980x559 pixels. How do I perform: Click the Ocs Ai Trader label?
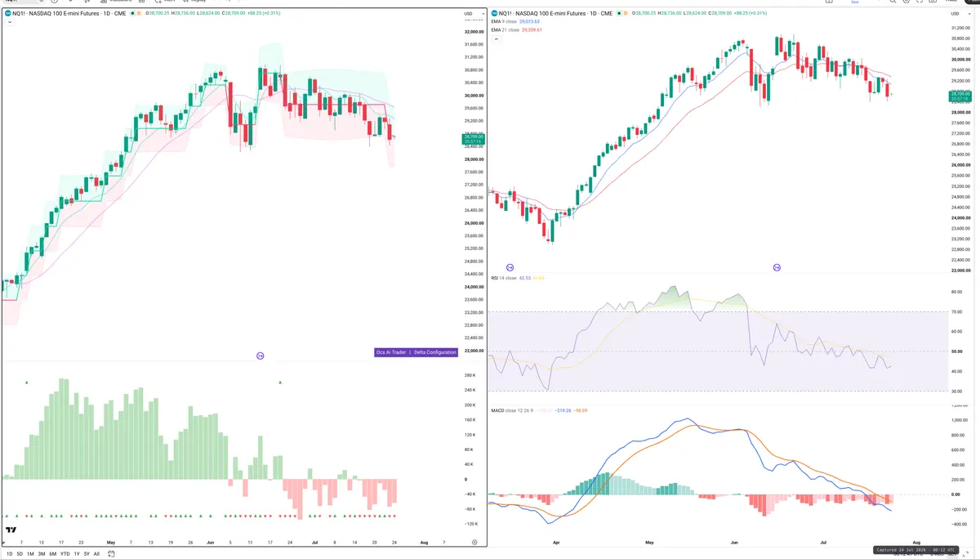point(391,352)
